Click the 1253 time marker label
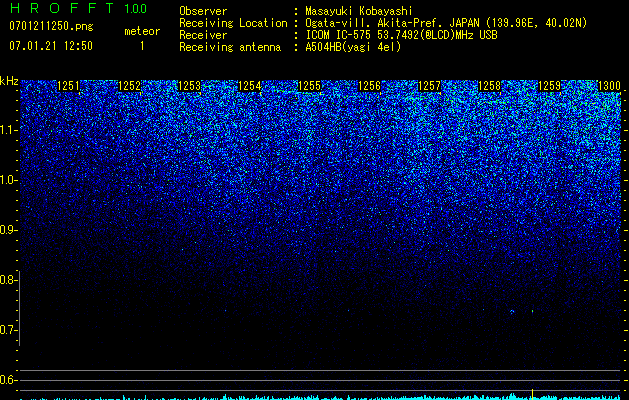 pyautogui.click(x=189, y=86)
